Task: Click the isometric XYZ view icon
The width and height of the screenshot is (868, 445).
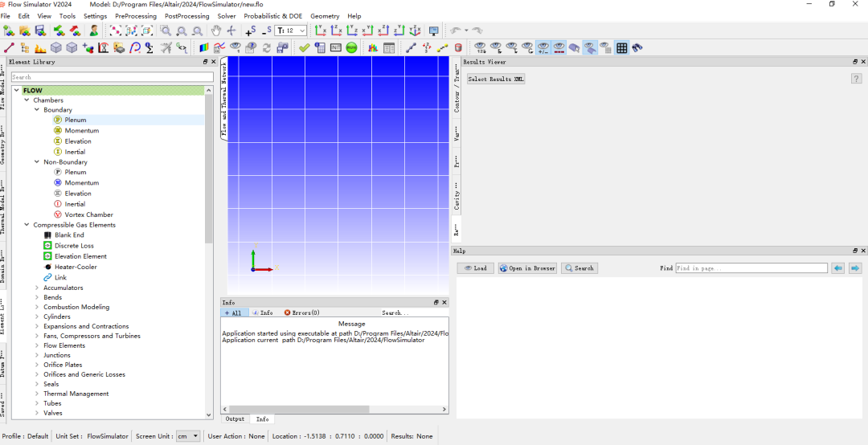Action: pos(416,31)
